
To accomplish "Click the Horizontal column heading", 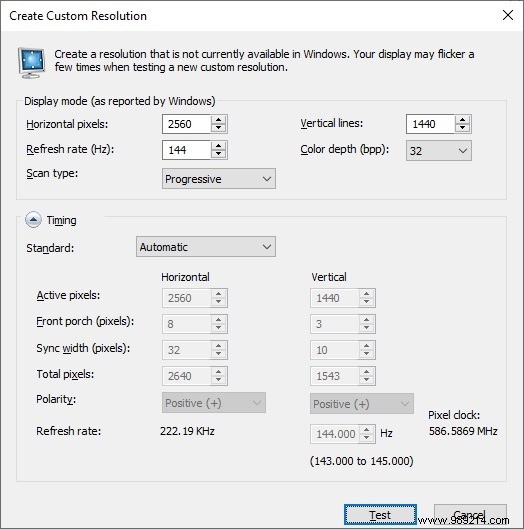I will (185, 277).
